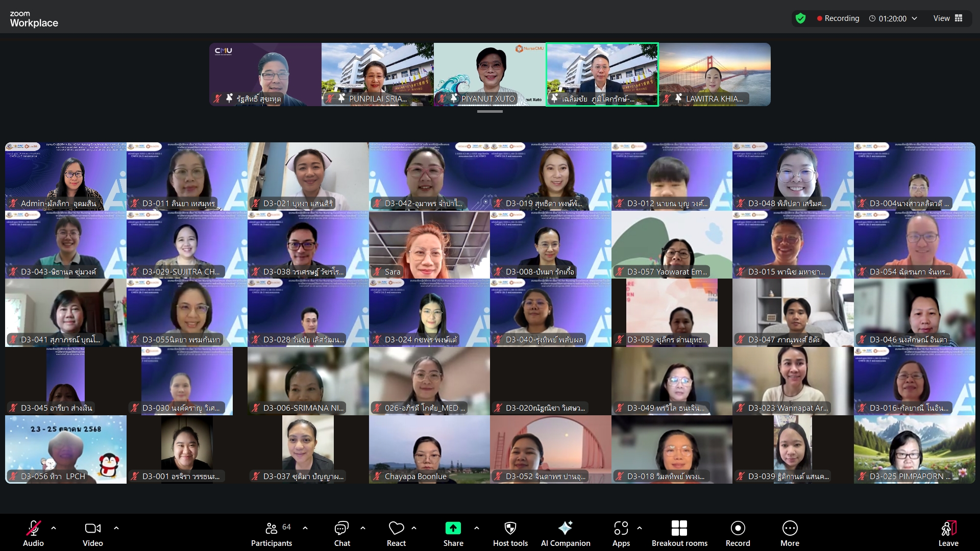Open the Chat panel
The image size is (980, 551).
pyautogui.click(x=341, y=529)
